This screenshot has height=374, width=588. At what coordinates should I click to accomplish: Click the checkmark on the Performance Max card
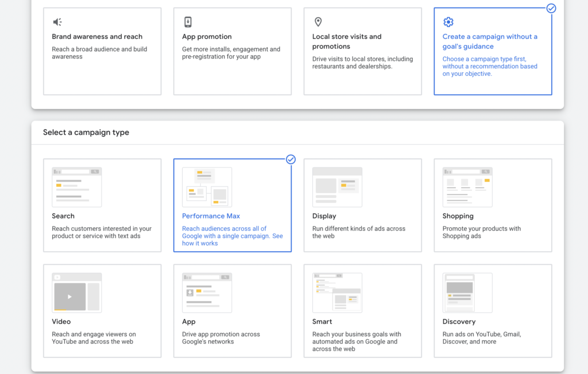[x=291, y=159]
